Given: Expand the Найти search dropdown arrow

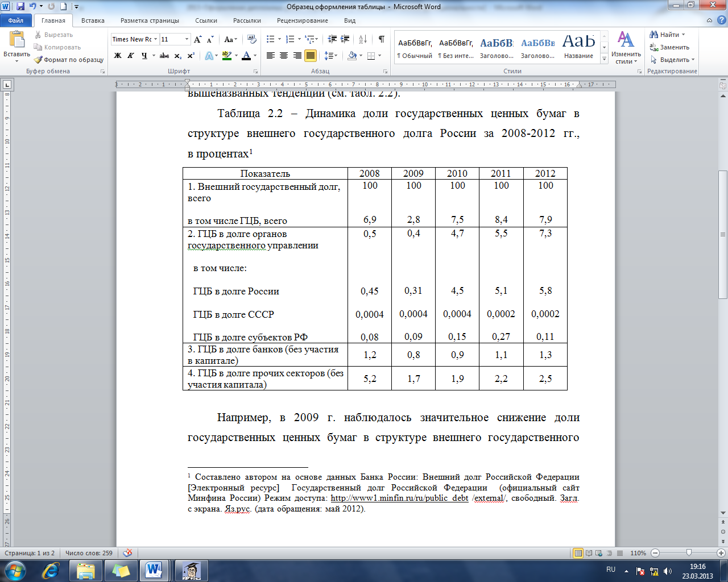Looking at the screenshot, I should 683,35.
